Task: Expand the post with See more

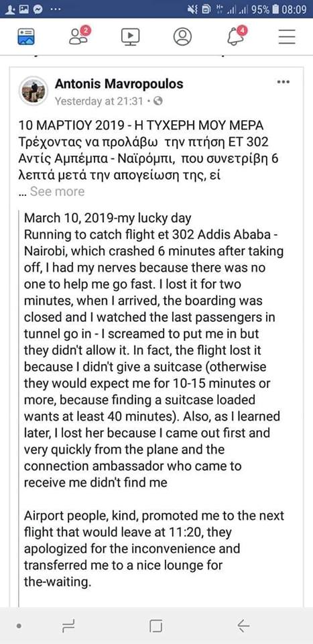Action: [56, 191]
